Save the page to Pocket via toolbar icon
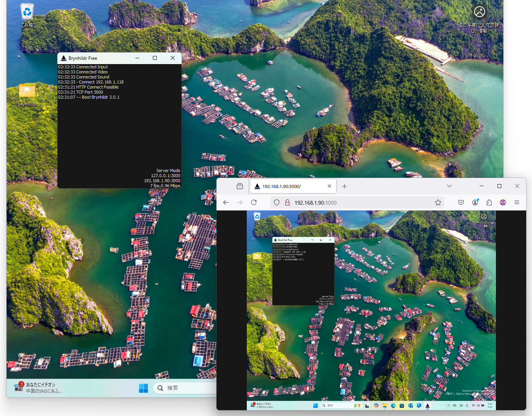Screen dimensions: 532x416 click(x=461, y=202)
